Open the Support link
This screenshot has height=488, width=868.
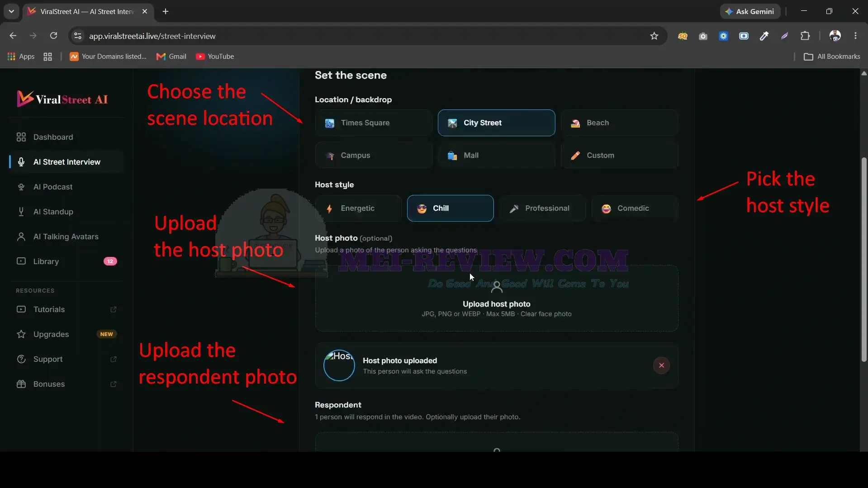click(66, 359)
